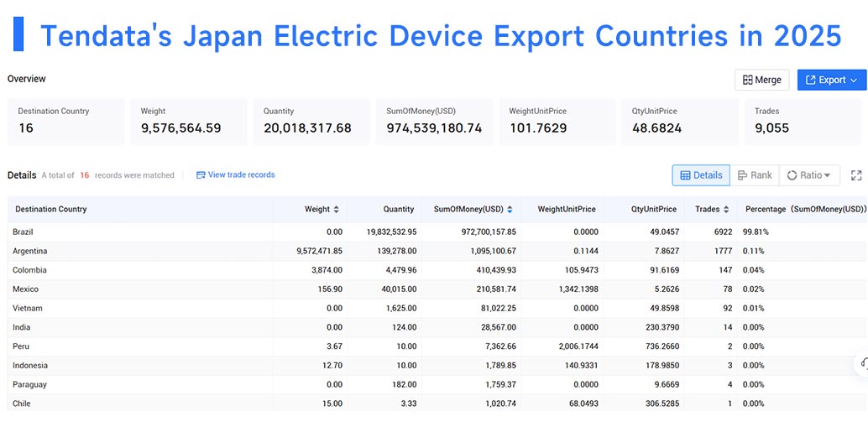The width and height of the screenshot is (868, 427).
Task: Click the Export button's share icon
Action: pos(810,81)
